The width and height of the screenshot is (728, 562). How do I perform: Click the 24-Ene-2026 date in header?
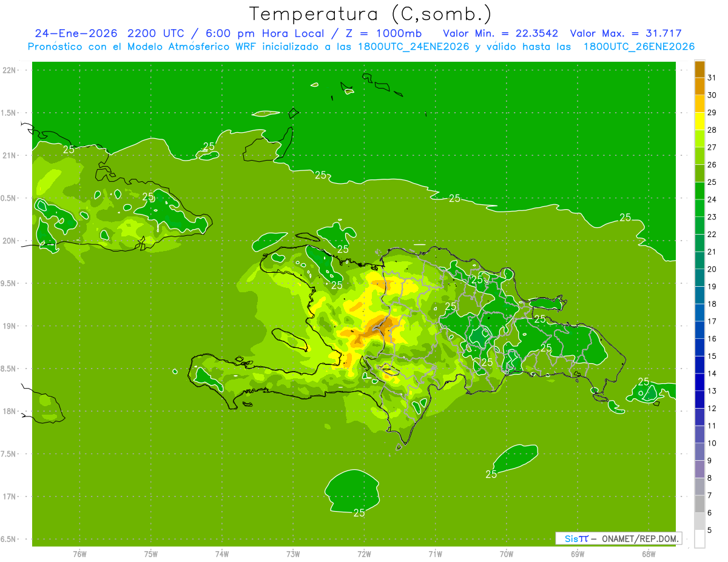point(75,33)
